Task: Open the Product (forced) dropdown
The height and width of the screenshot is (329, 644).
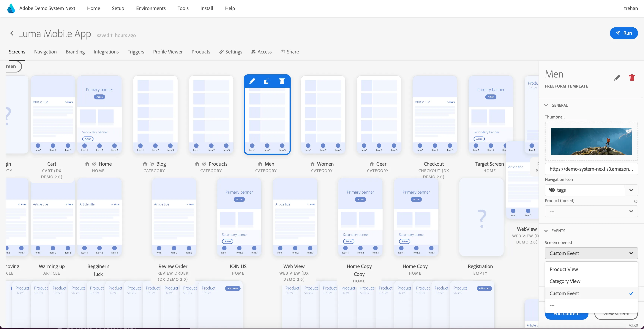Action: (x=591, y=211)
